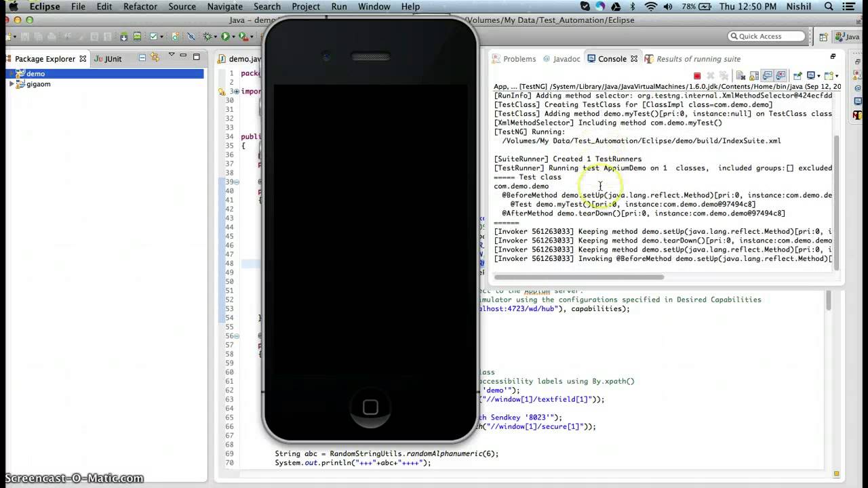Click the Quick Access search field

[x=766, y=37]
